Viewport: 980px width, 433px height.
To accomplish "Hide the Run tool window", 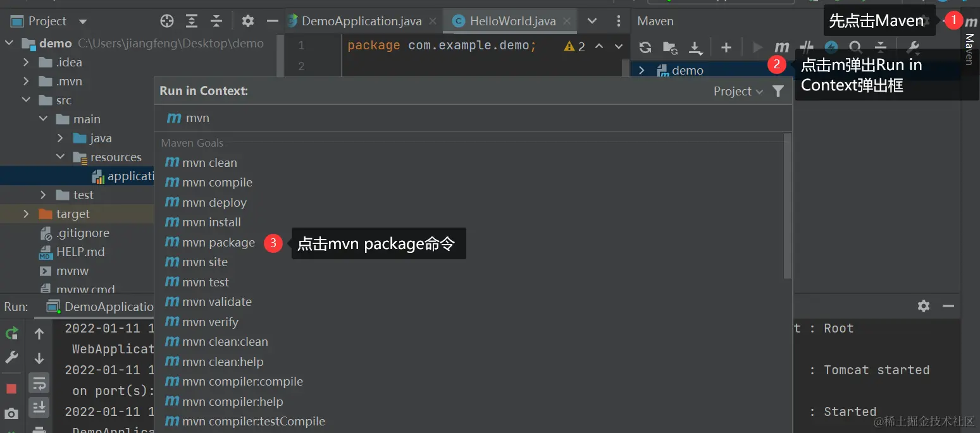I will [x=948, y=306].
